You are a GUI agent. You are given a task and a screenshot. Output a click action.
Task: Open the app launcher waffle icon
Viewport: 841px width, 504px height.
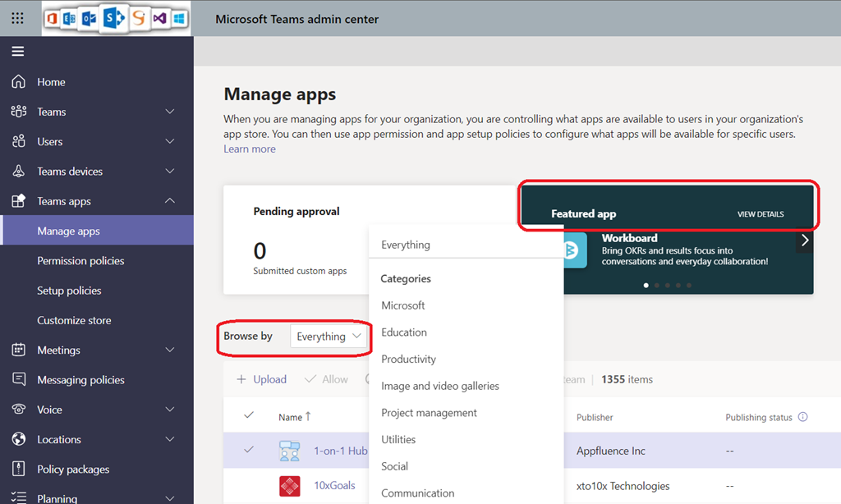click(x=17, y=19)
